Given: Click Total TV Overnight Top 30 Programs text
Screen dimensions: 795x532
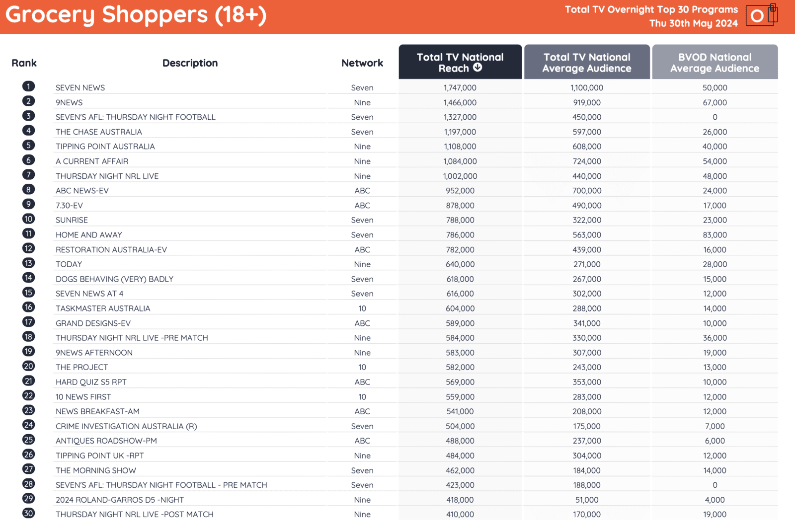Looking at the screenshot, I should click(x=651, y=9).
